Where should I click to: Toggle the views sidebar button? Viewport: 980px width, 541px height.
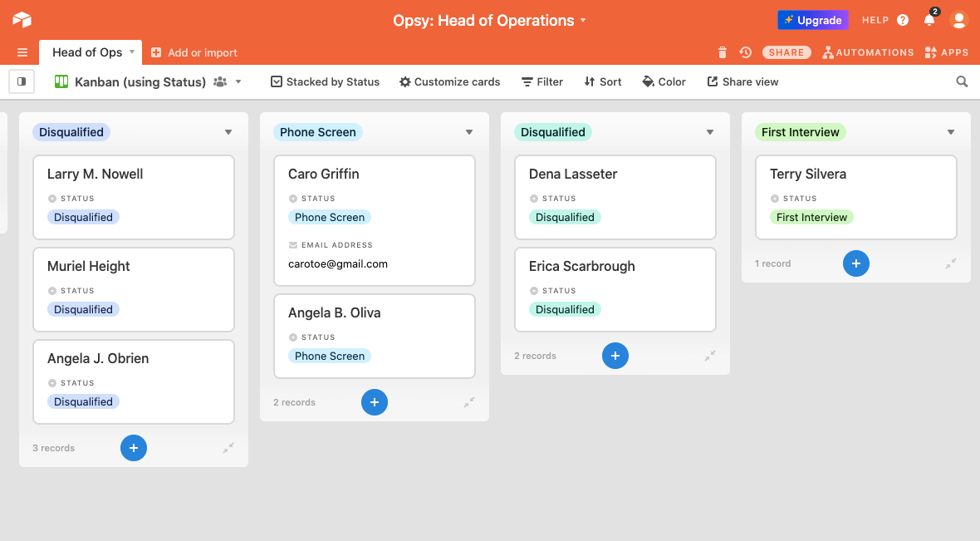[22, 81]
